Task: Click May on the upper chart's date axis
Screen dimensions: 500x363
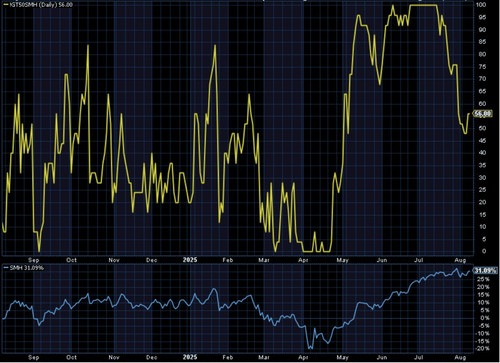Action: pyautogui.click(x=342, y=260)
